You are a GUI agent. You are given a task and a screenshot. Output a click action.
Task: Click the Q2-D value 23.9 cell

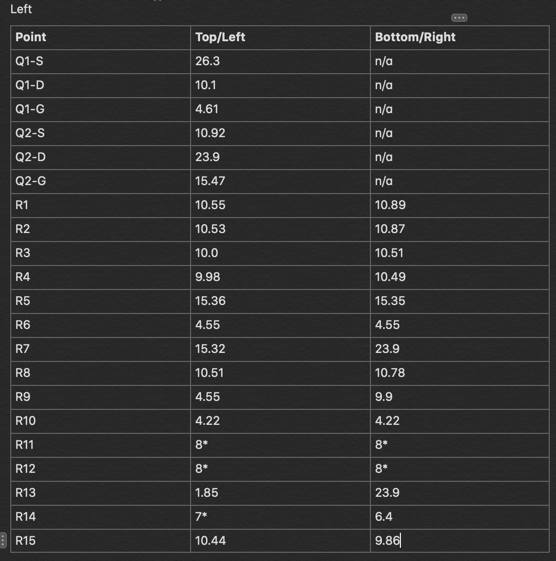tap(281, 157)
